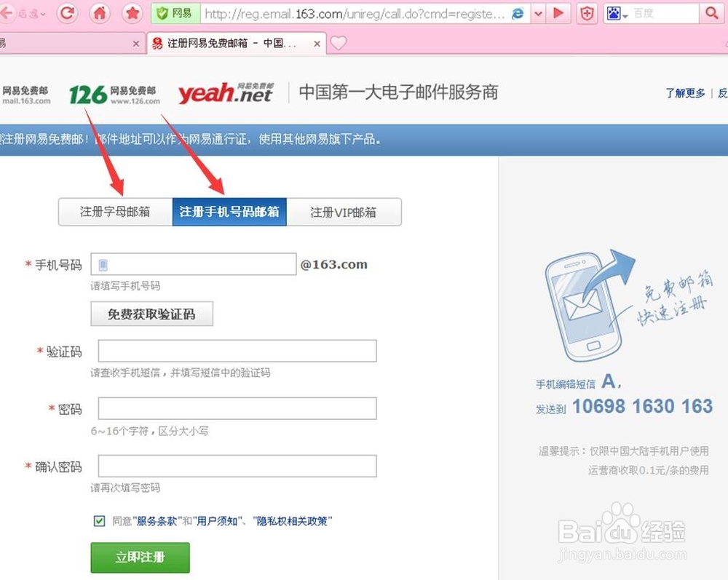Open address bar history dropdown

(538, 13)
